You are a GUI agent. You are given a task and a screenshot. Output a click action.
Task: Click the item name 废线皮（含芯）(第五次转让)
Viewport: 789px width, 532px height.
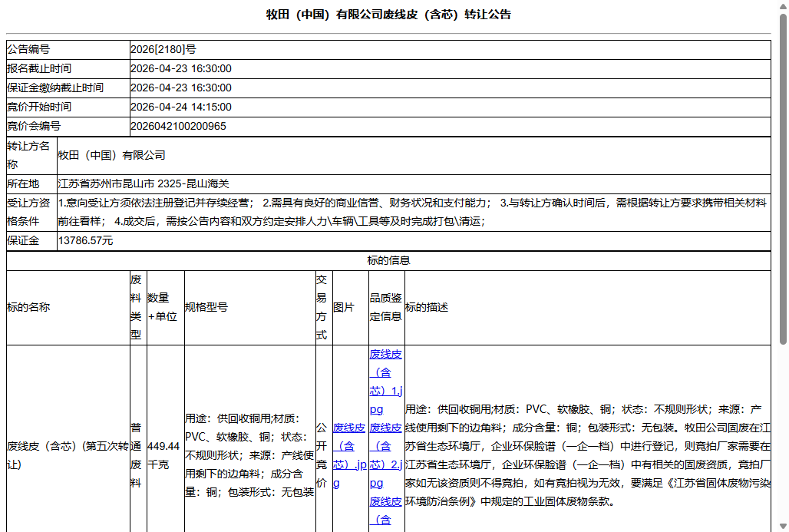pos(68,455)
